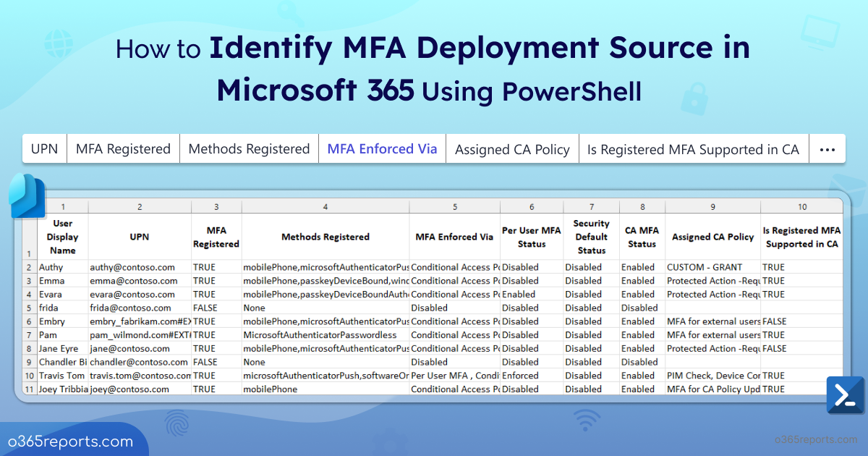Viewport: 868px width, 456px height.
Task: Select the User Display Name column header
Action: point(63,237)
